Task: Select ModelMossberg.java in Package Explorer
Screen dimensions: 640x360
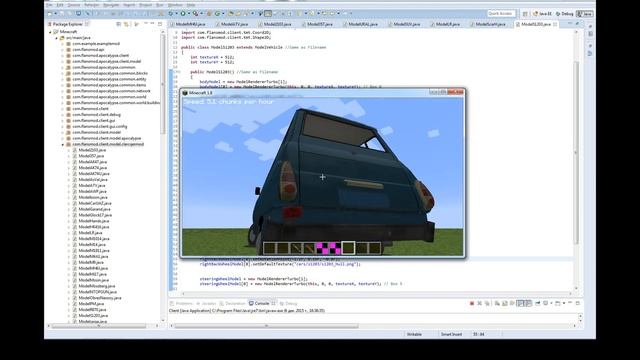Action: (x=97, y=286)
